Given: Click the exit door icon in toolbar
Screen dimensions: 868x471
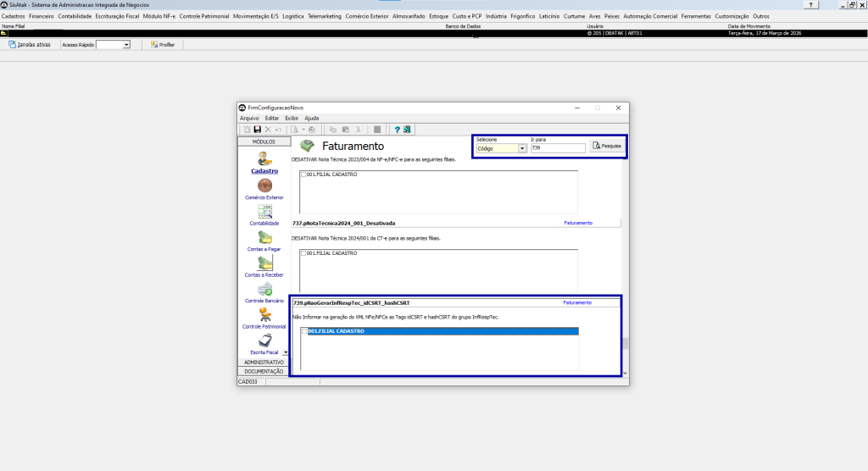Looking at the screenshot, I should [x=407, y=130].
